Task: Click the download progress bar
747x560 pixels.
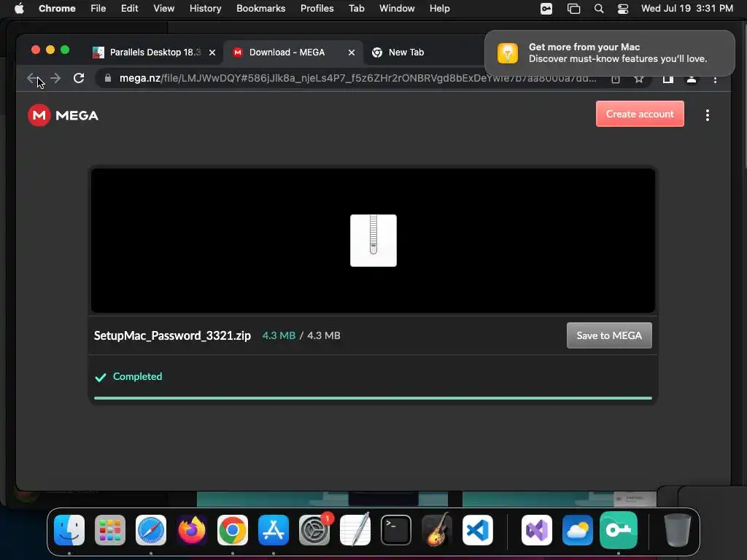Action: tap(373, 398)
